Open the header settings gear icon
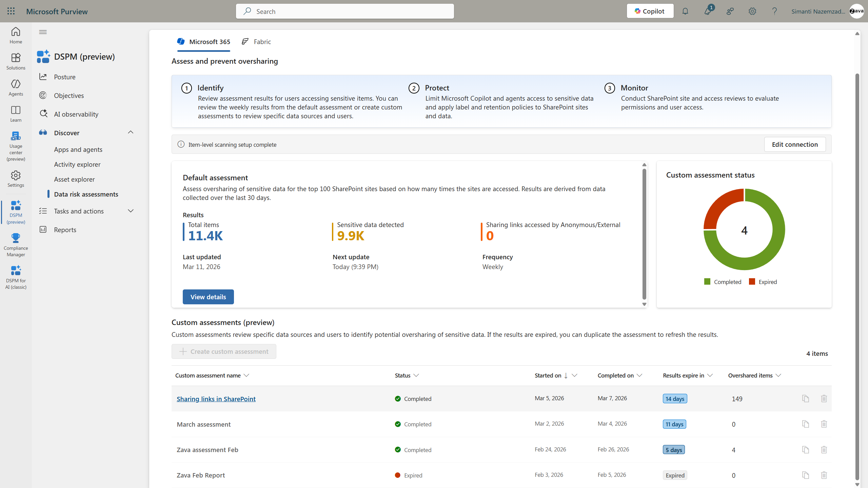This screenshot has height=488, width=868. point(752,11)
